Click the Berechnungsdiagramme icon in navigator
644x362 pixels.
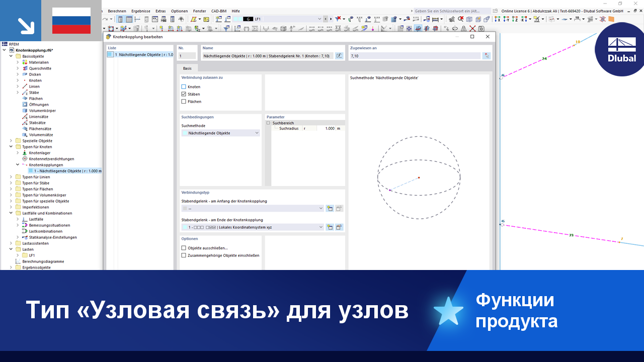18,261
